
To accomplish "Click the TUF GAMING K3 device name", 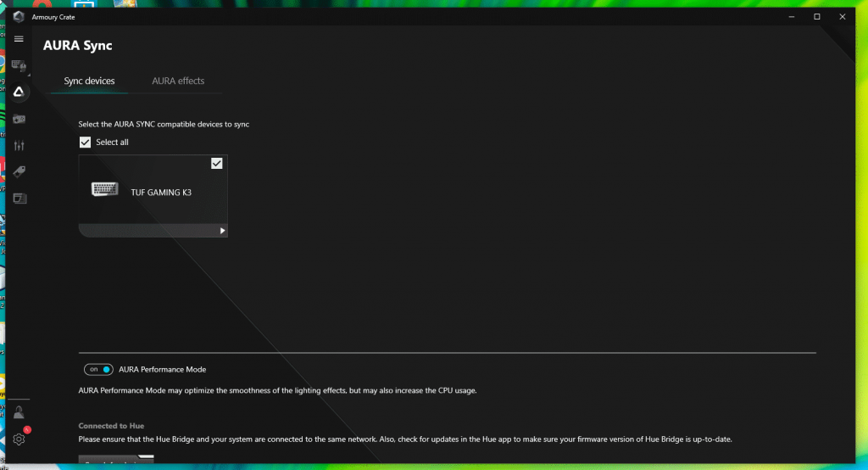I will coord(161,193).
